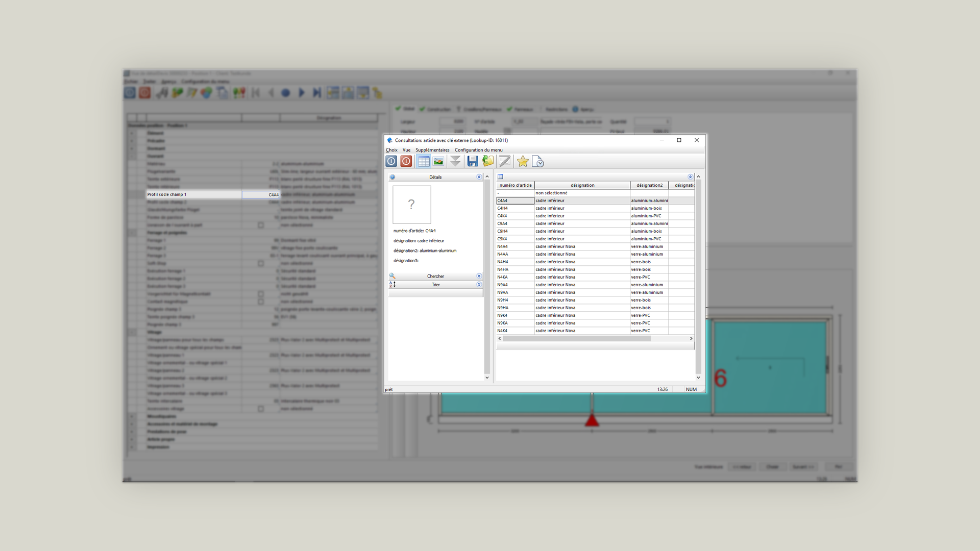The image size is (980, 551).
Task: Select article C4K4 row
Action: tap(595, 216)
